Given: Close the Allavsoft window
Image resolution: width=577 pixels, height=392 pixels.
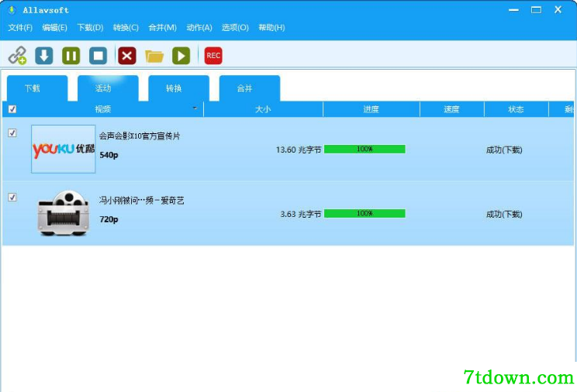Looking at the screenshot, I should click(x=558, y=10).
